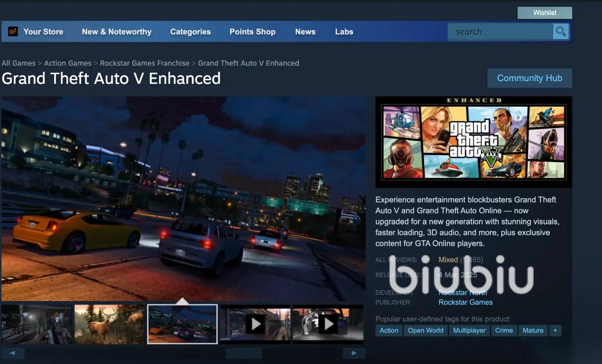Screen dimensions: 602x364
Task: Select the highlighted night traffic thumbnail
Action: pos(182,324)
